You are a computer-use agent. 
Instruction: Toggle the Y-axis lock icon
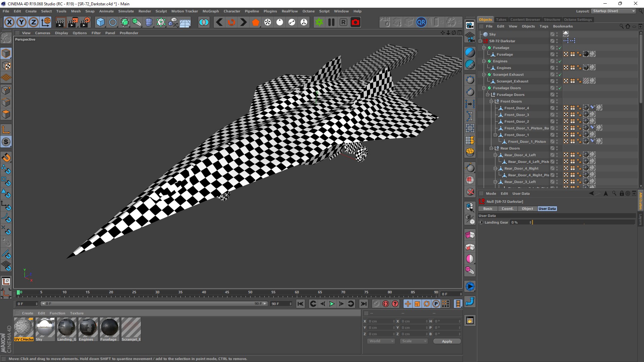(21, 22)
